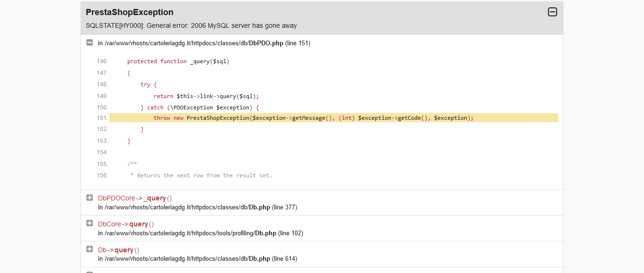Click the 'Returns the next row' comment line
The width and height of the screenshot is (644, 273).
click(201, 175)
